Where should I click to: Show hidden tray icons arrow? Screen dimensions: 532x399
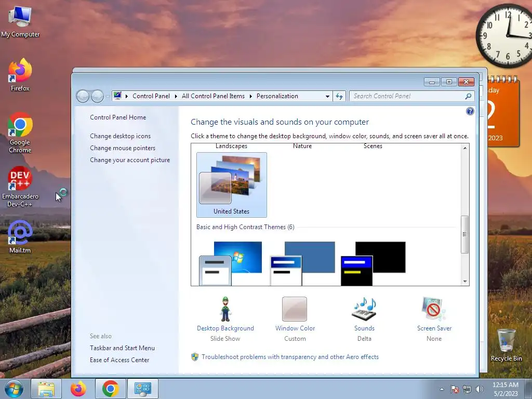(x=442, y=389)
